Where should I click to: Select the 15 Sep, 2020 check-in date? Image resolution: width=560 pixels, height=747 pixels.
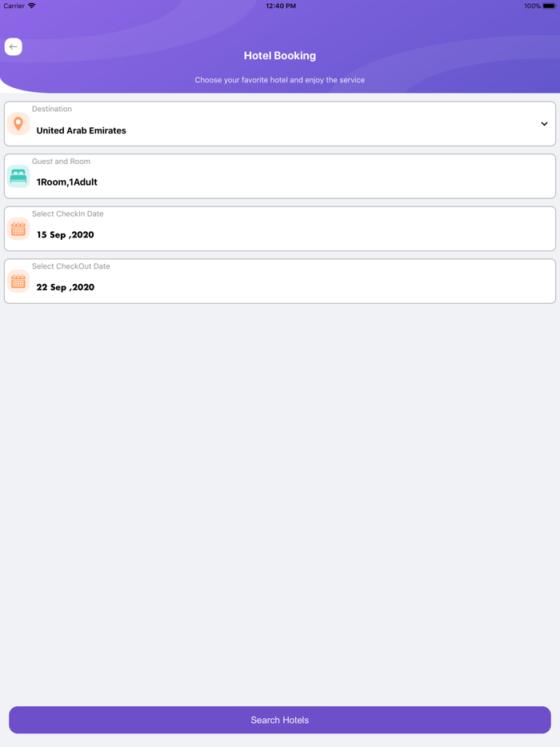(x=66, y=235)
